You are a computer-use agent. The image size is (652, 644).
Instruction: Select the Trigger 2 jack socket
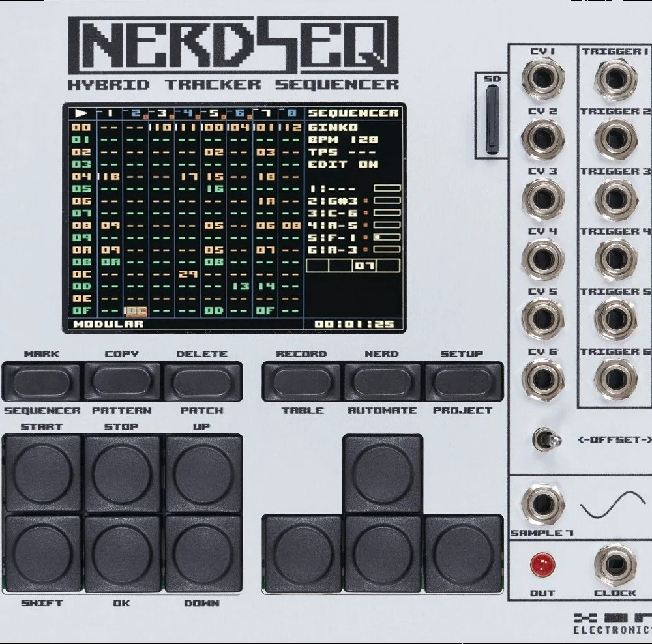coord(616,138)
